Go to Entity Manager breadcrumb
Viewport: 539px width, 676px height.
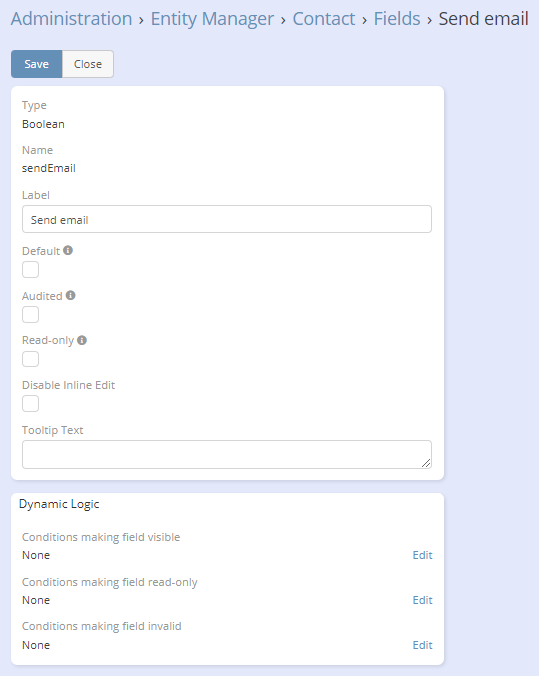[x=212, y=19]
